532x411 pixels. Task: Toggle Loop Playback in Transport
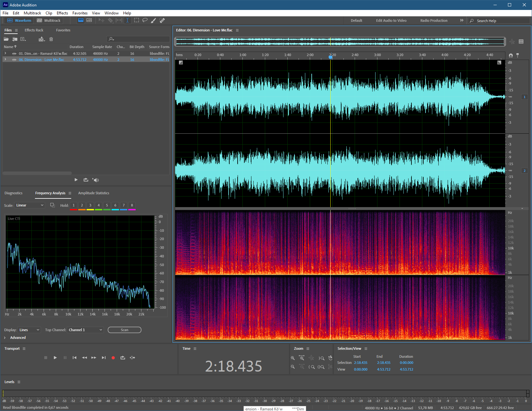[123, 358]
